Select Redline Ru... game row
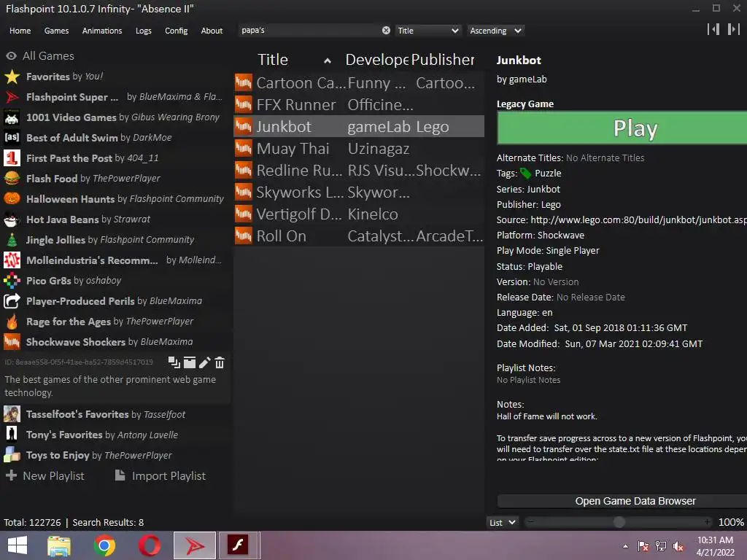747x560 pixels. [359, 171]
